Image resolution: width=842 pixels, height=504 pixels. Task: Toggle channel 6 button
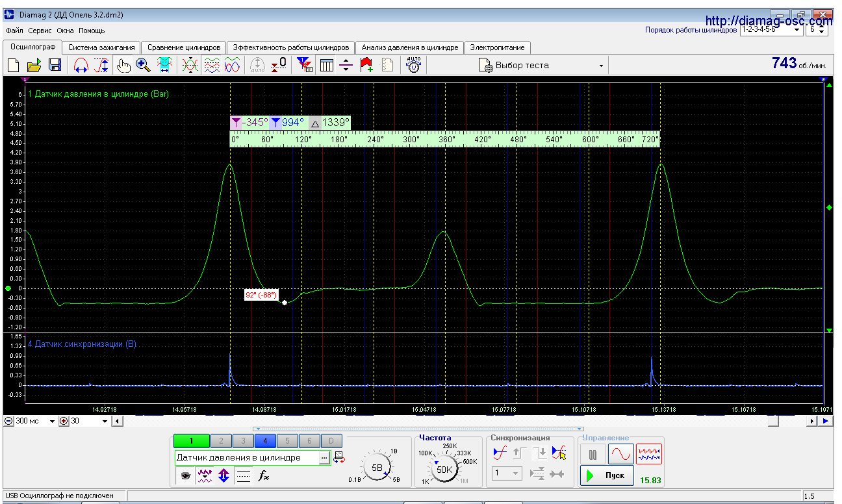click(309, 441)
